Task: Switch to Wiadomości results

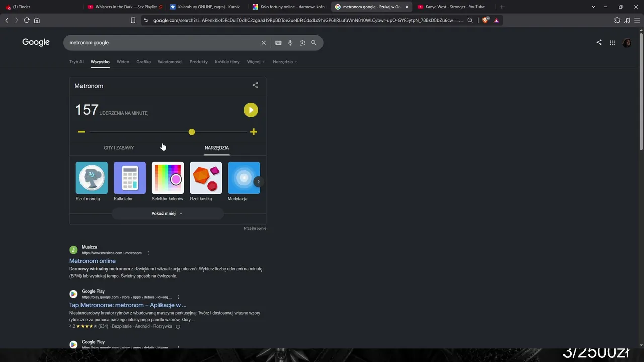Action: click(x=170, y=62)
